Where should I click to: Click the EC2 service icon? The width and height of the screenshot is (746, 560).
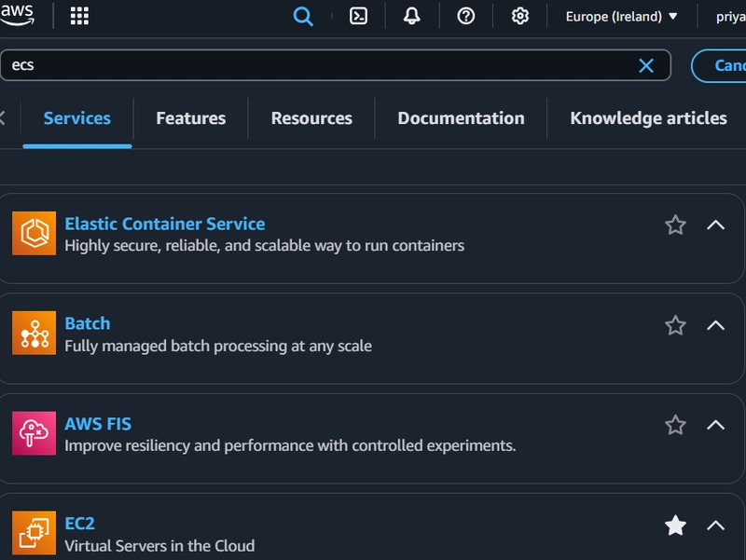(x=34, y=533)
